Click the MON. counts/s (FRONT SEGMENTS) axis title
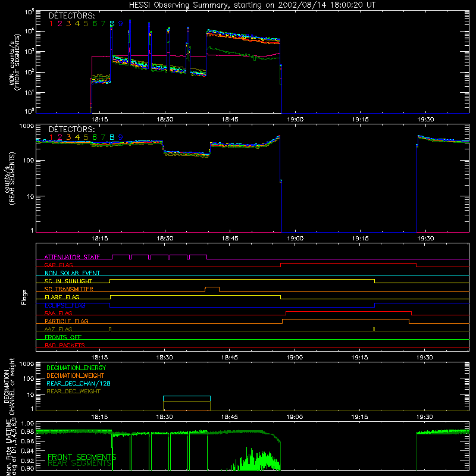Viewport: 476px width, 476px height. coord(14,62)
